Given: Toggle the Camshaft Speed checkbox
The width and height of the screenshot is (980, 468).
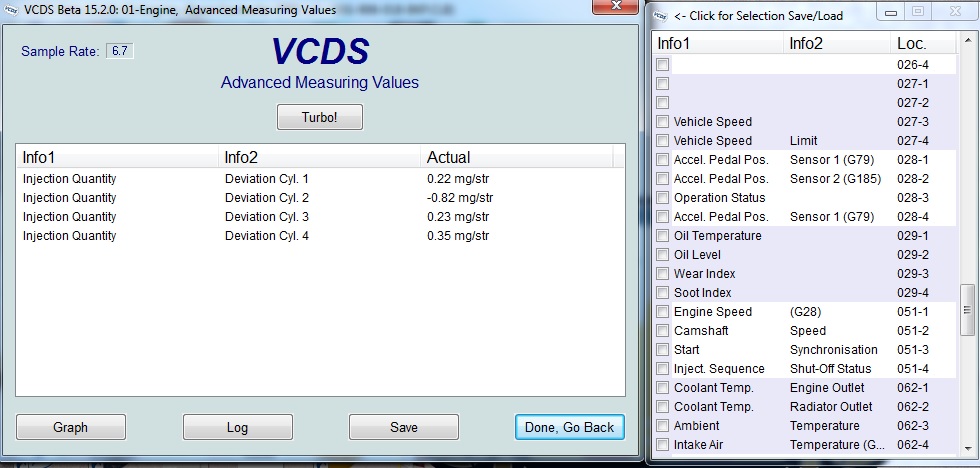Looking at the screenshot, I should click(x=662, y=331).
